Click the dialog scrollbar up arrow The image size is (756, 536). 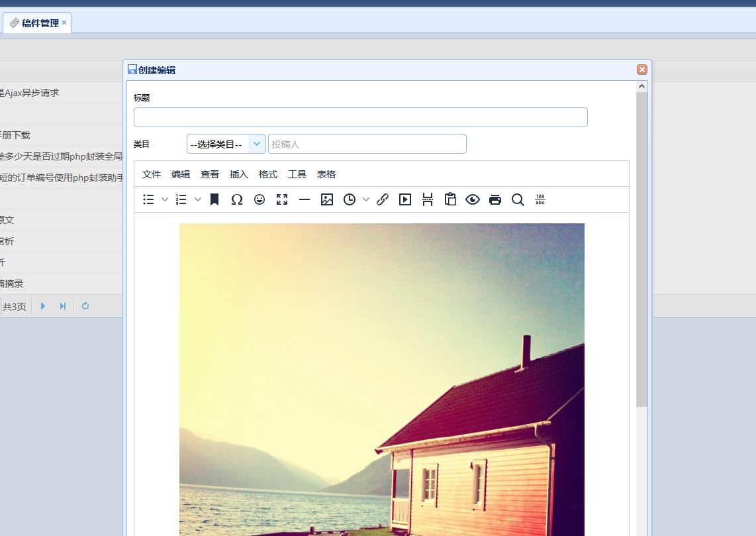[641, 86]
